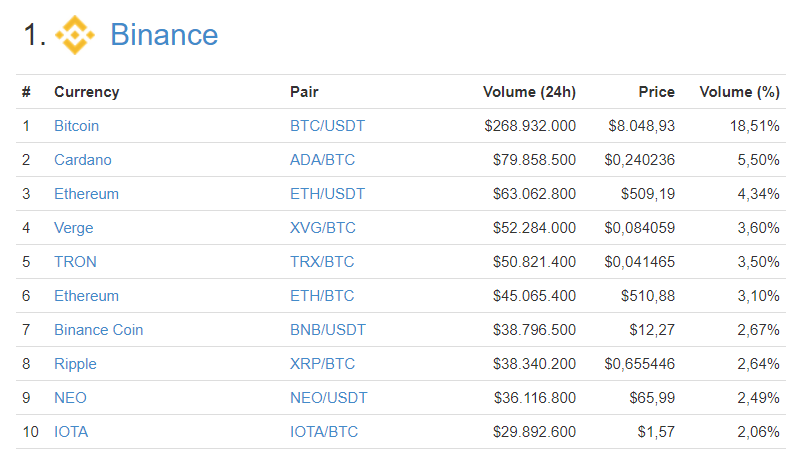Select the $1,57 IOTA price
This screenshot has height=457, width=801.
656,432
